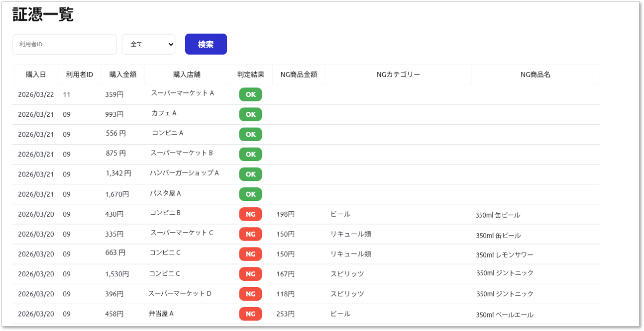Viewport: 644px width, 331px height.
Task: Click リキュール類 in スーパーマーケット C row
Action: coord(351,234)
